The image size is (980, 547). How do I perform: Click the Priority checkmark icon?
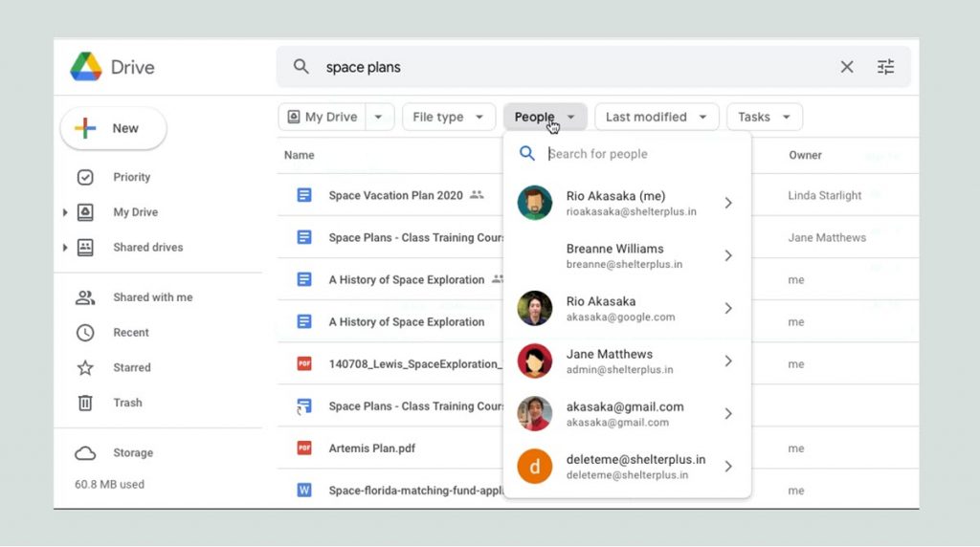coord(85,177)
